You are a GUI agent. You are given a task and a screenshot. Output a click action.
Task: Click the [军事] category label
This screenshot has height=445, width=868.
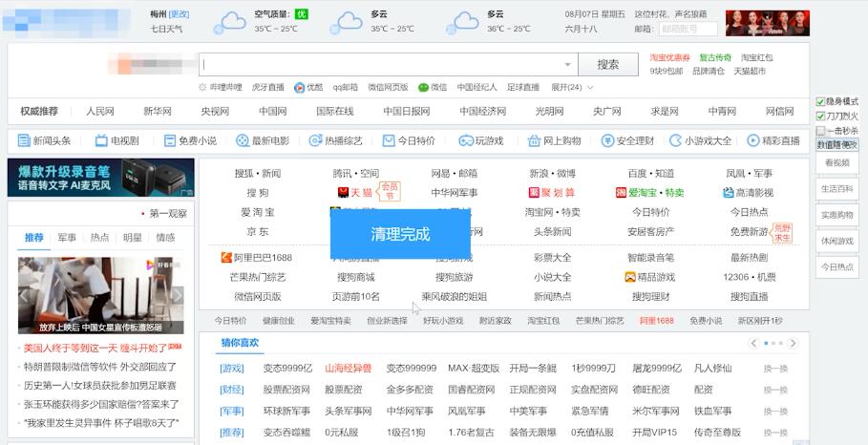(231, 412)
